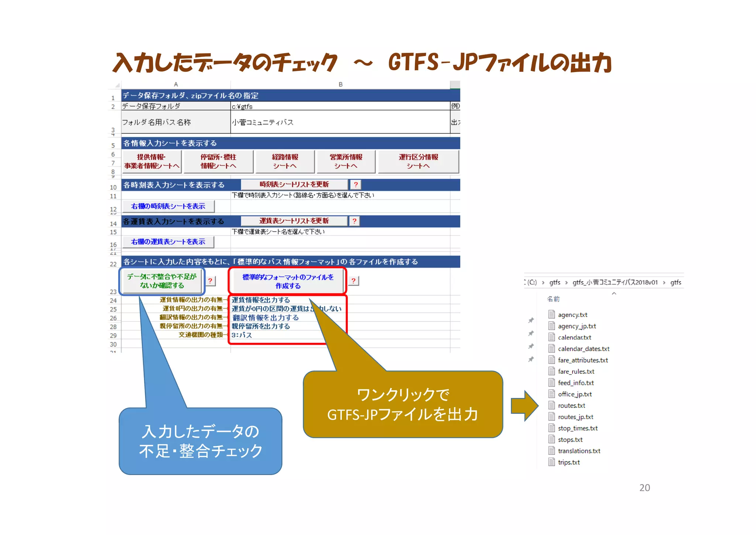Click データに不整合や不足がないか確認する button

pos(162,281)
